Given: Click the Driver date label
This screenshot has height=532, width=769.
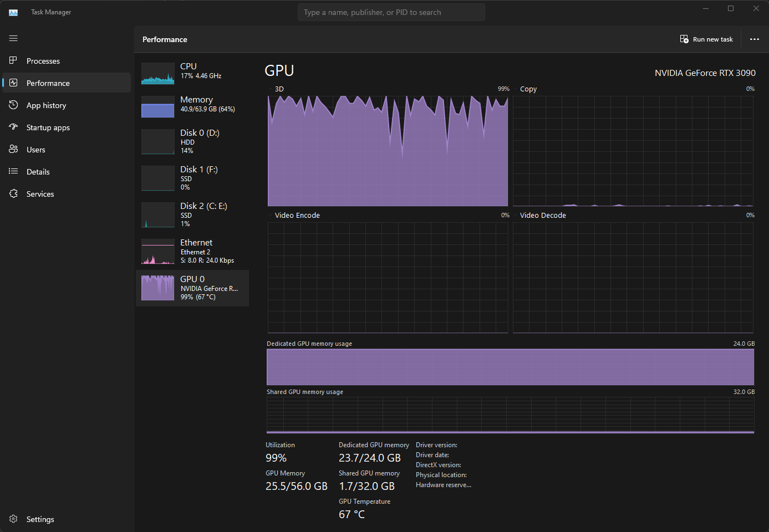Looking at the screenshot, I should click(x=432, y=455).
